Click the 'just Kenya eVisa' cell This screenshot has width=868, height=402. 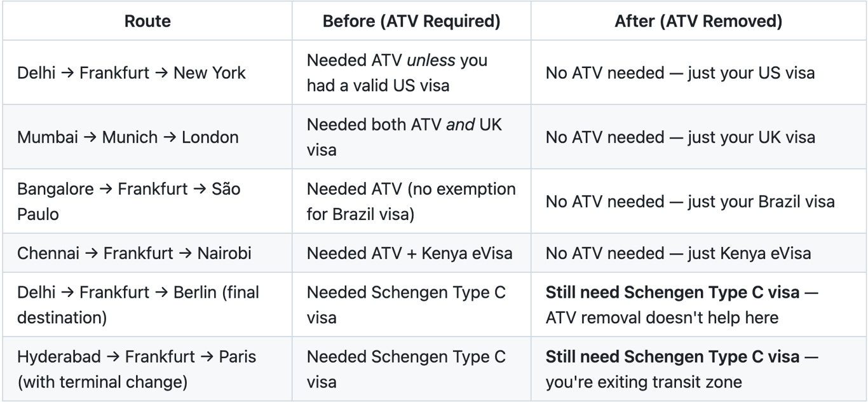[x=678, y=253]
